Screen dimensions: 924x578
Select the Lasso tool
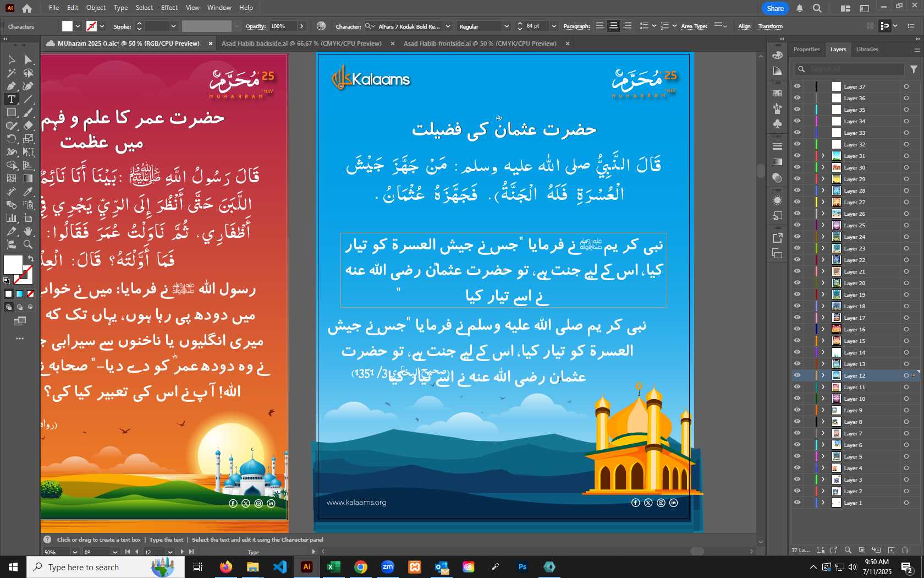[29, 73]
